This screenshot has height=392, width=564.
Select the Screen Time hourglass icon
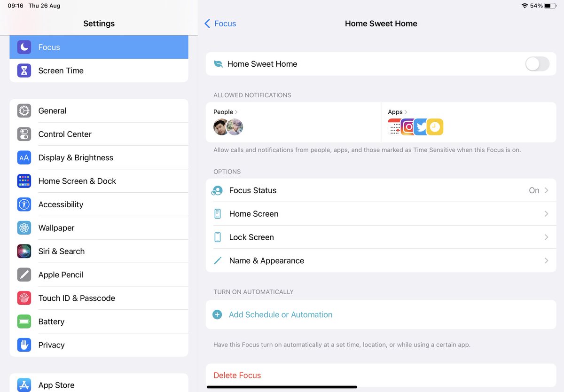(x=24, y=71)
